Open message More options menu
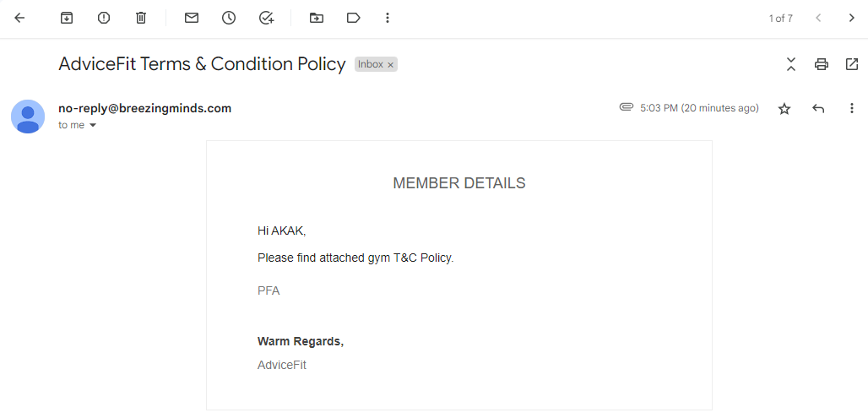 852,108
